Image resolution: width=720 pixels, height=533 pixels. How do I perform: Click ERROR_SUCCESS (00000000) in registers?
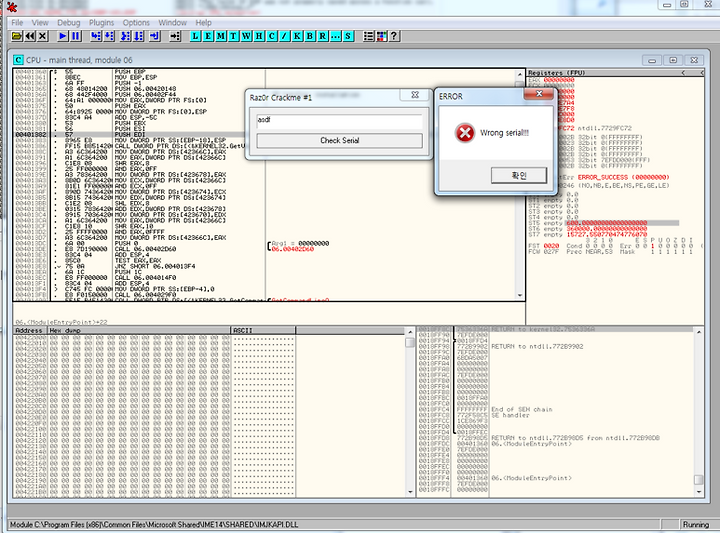623,177
